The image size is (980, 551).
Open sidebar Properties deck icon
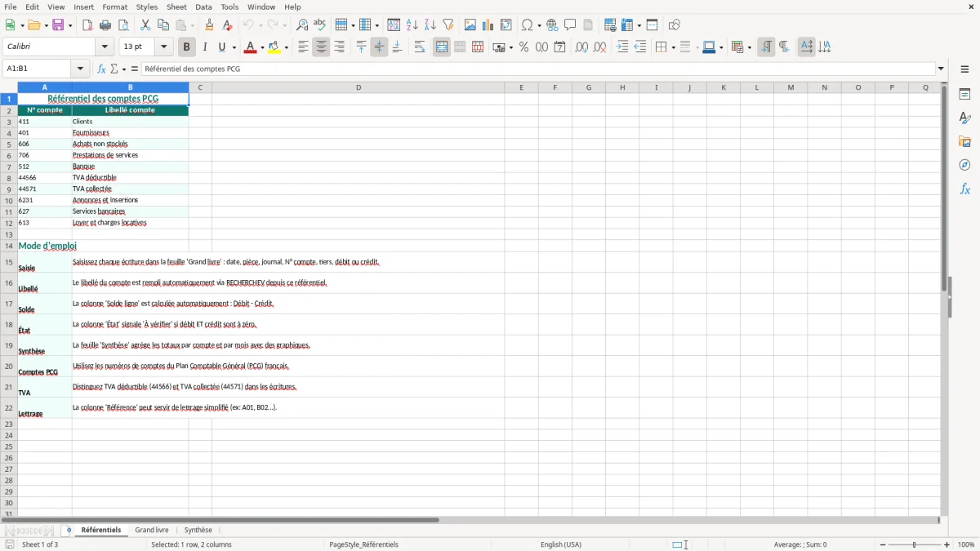point(964,94)
